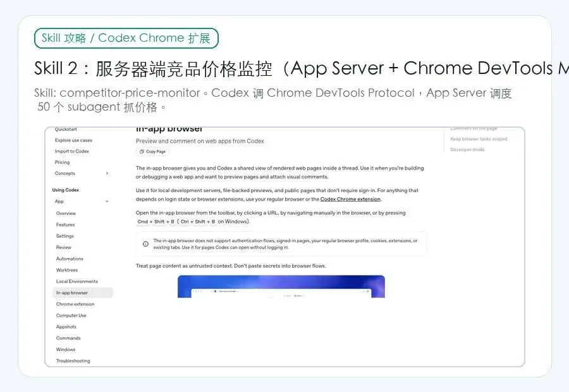Screen dimensions: 569x392
Task: Open the Overview page in sidebar
Action: click(66, 214)
